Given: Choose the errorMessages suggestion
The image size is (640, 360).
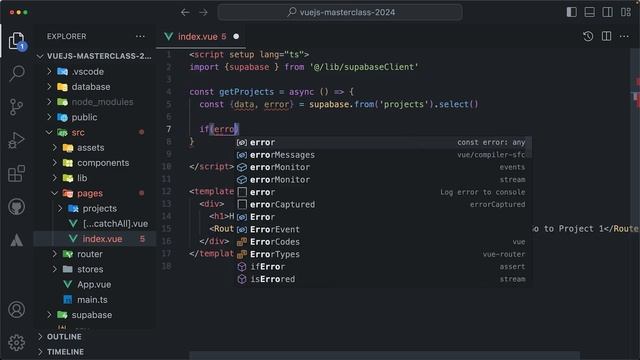Looking at the screenshot, I should pyautogui.click(x=383, y=155).
